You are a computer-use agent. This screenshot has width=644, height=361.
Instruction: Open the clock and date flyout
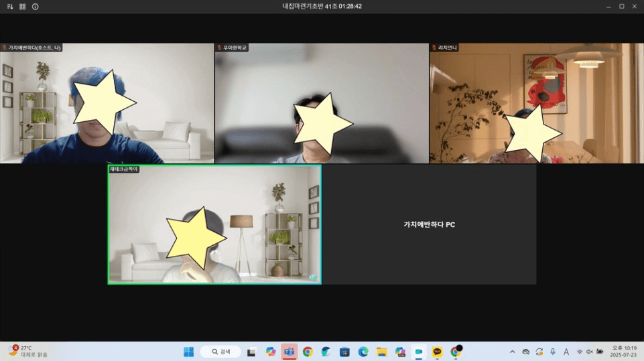(x=623, y=352)
